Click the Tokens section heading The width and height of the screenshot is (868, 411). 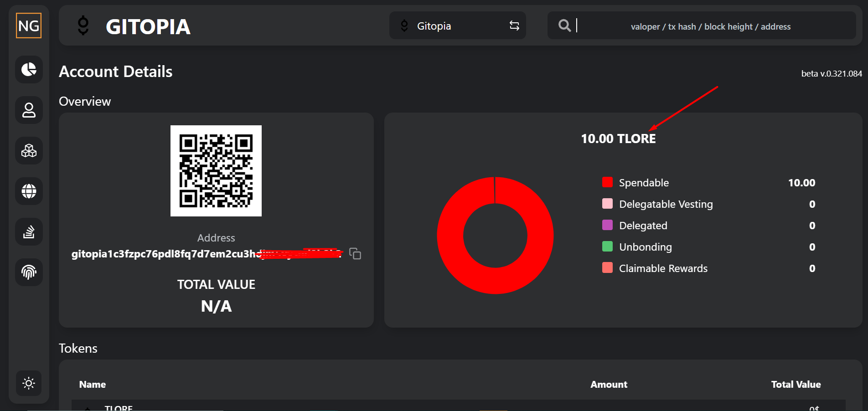(x=78, y=348)
